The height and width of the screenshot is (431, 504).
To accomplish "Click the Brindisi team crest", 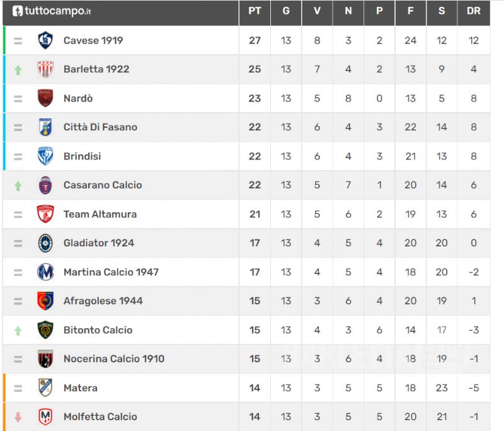I will (x=45, y=156).
